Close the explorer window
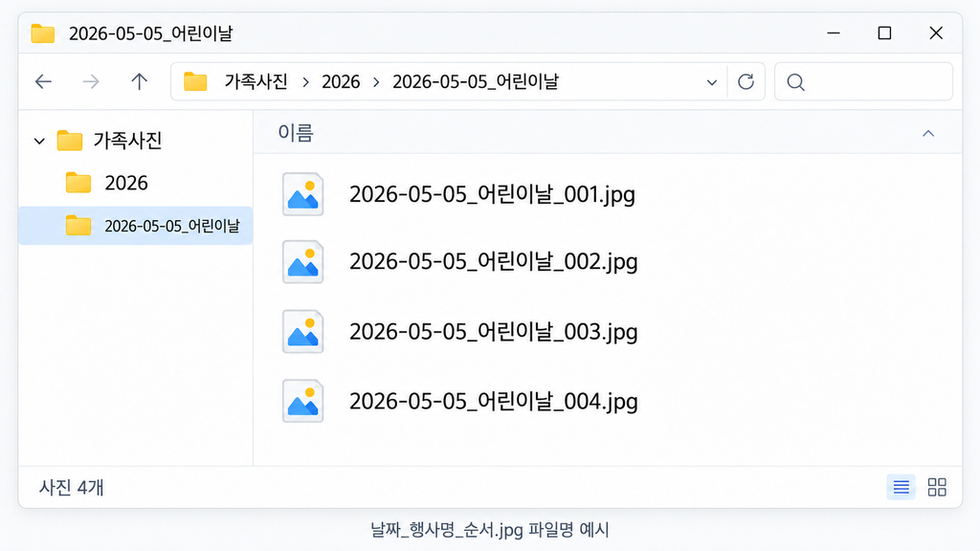This screenshot has height=551, width=980. tap(936, 33)
